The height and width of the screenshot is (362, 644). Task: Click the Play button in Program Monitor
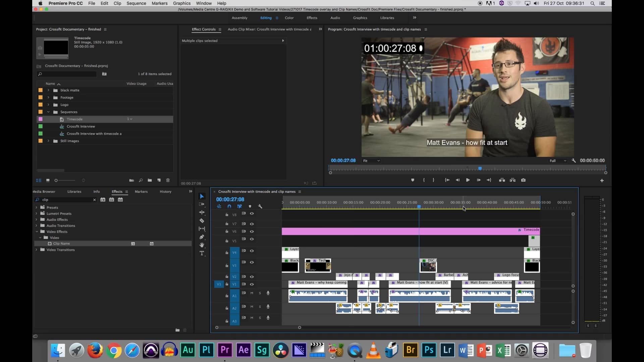(x=468, y=180)
